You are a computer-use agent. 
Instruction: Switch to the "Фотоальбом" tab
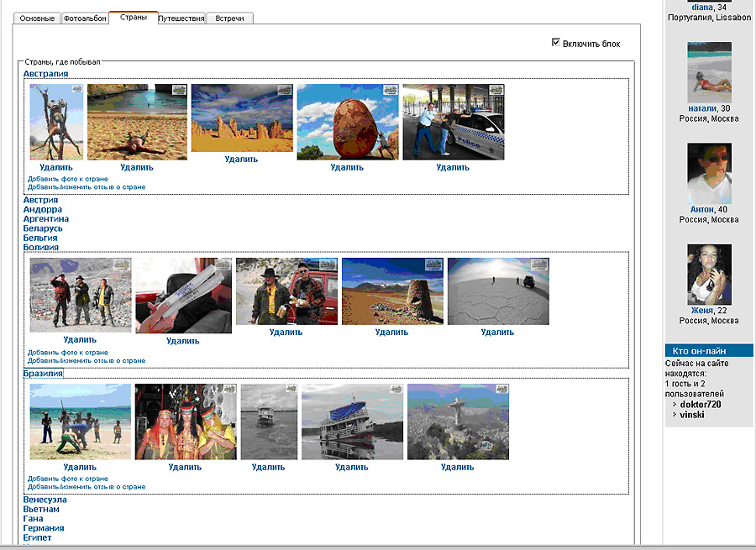85,18
